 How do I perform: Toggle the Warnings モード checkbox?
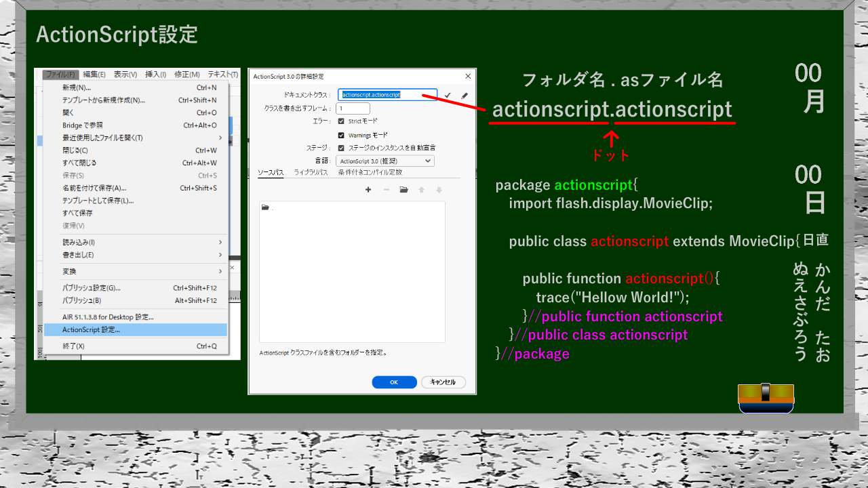pyautogui.click(x=341, y=135)
